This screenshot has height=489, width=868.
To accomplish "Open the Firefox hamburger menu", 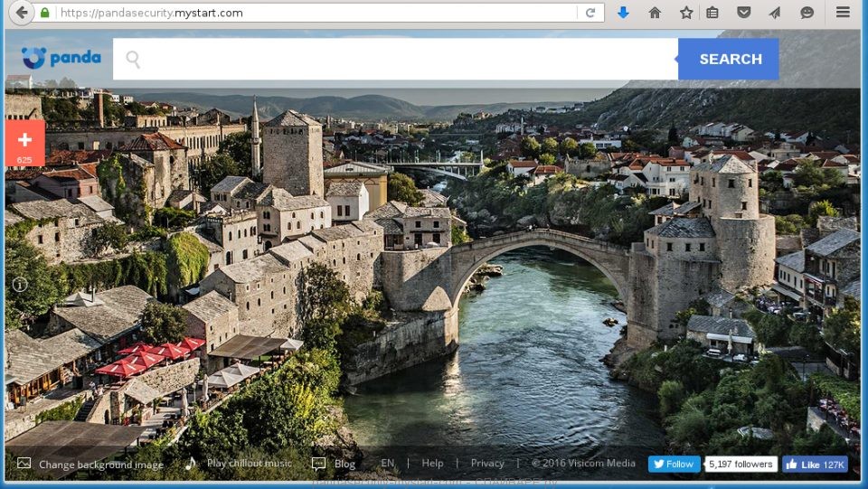I will pos(843,13).
